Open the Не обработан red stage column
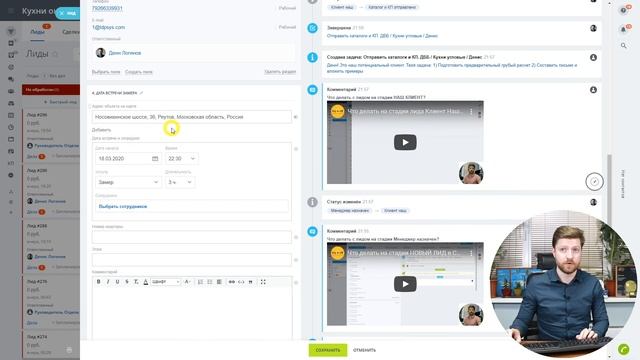Viewport: 640px width, 360px height. coord(51,89)
